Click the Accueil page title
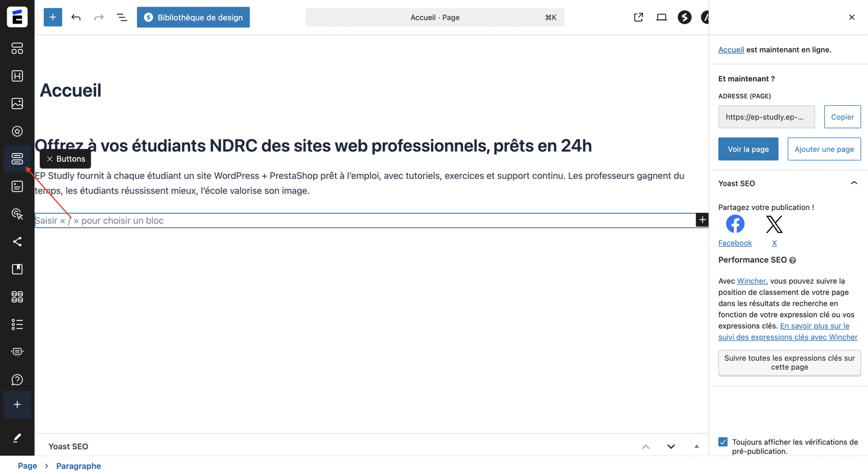Viewport: 868px width, 474px height. pyautogui.click(x=71, y=90)
